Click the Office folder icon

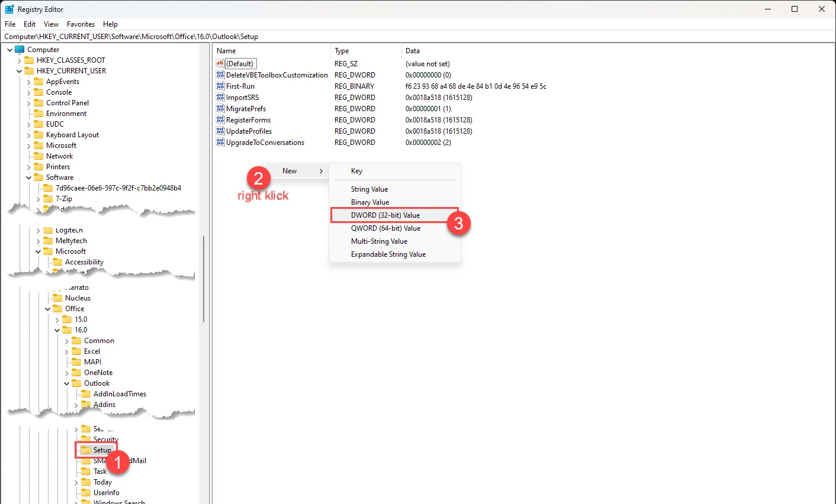click(x=57, y=309)
